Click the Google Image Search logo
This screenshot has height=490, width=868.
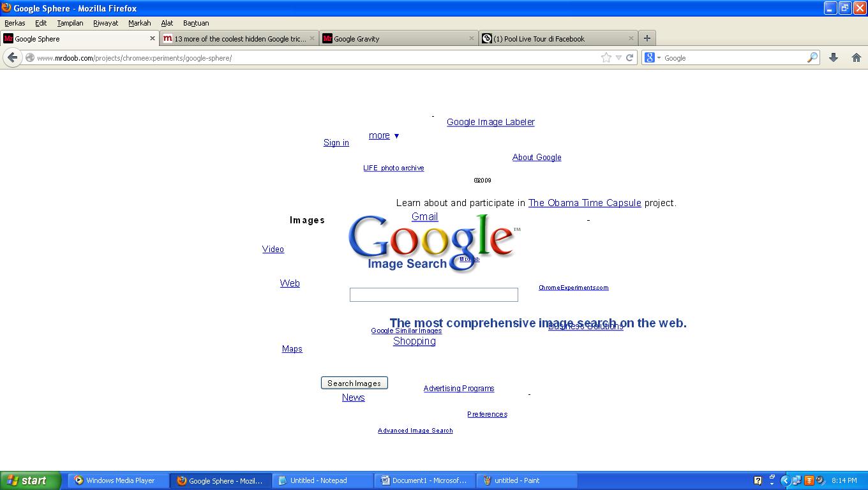[434, 242]
